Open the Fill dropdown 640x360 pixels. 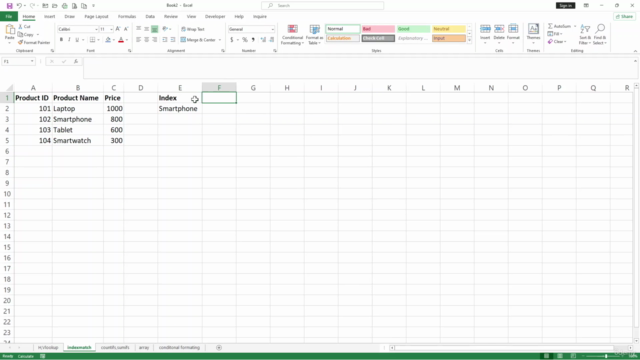coord(555,34)
